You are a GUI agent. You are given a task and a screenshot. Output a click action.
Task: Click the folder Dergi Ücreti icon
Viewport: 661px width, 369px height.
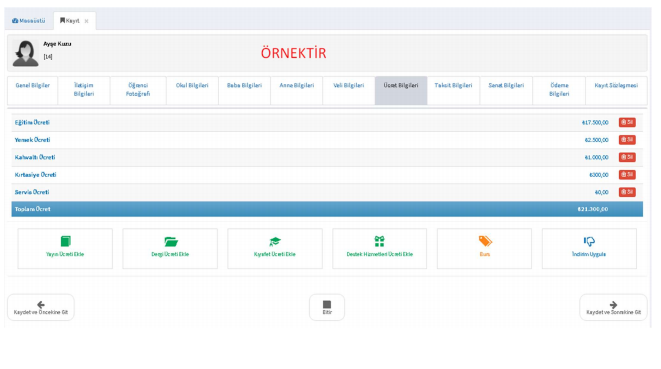click(171, 241)
